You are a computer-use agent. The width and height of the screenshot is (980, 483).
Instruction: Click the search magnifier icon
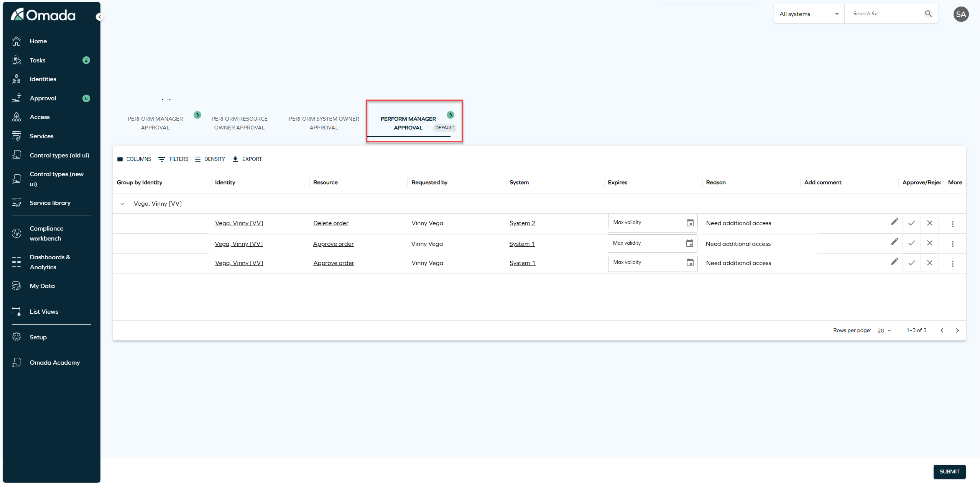click(928, 14)
